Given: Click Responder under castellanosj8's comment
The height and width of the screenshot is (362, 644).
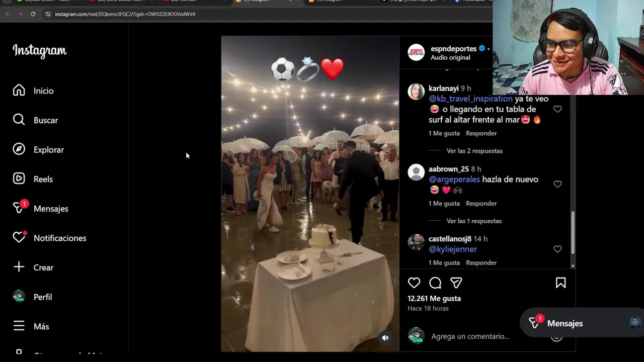Looking at the screenshot, I should point(481,262).
